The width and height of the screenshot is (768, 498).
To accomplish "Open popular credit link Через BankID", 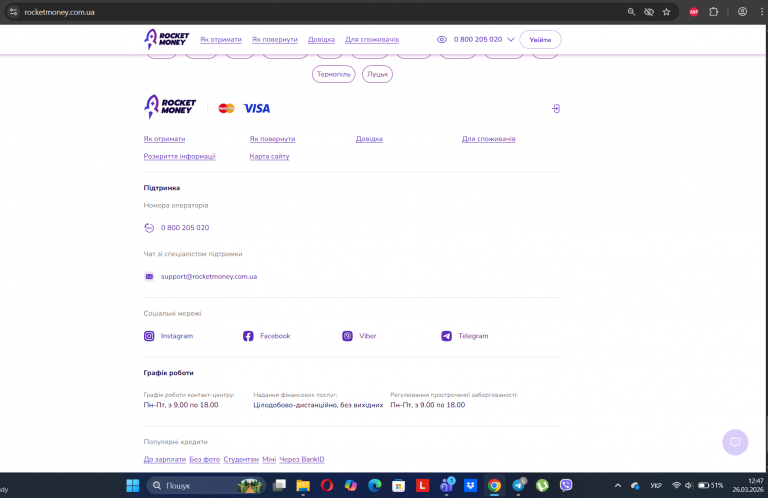I will coord(302,459).
